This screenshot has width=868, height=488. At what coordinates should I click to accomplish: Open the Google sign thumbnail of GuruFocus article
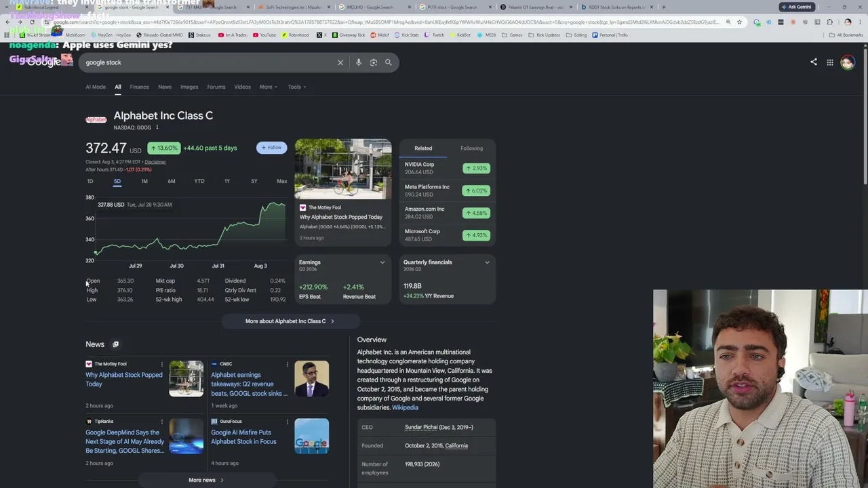tap(312, 436)
